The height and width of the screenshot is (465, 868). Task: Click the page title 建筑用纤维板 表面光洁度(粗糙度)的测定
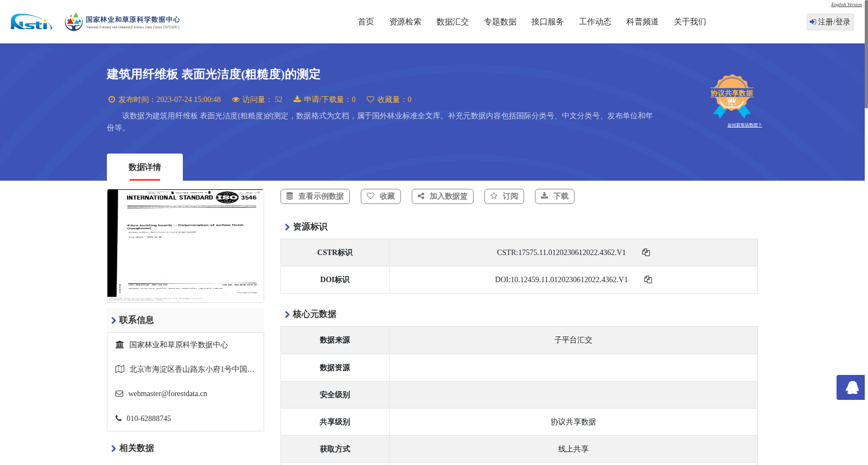214,74
